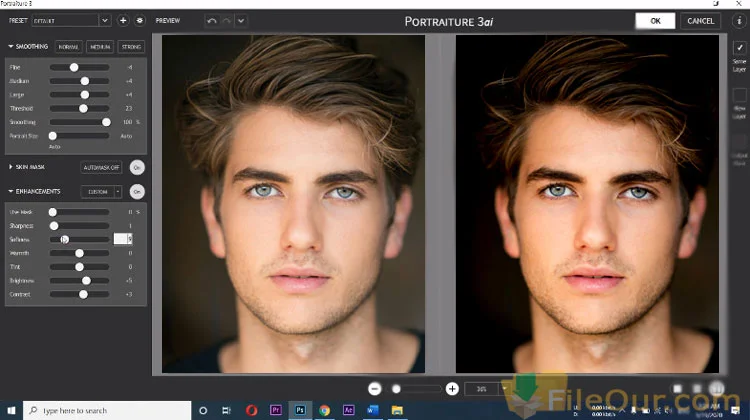Screen dimensions: 750x420
Task: Click the Sharpness slider handle
Action: point(54,225)
